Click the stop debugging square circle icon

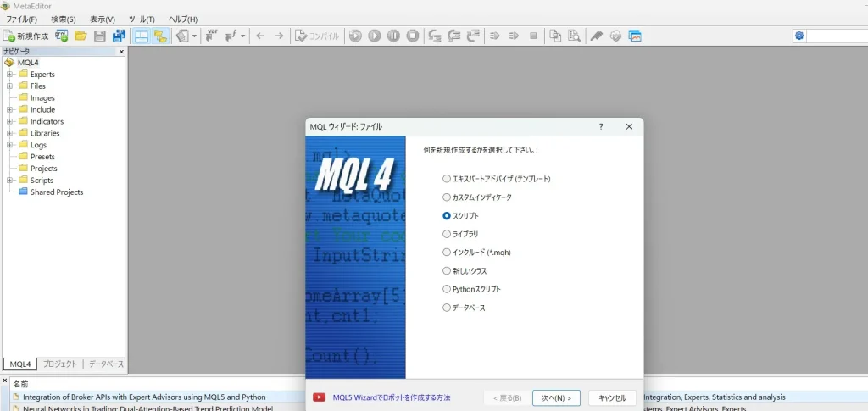[413, 36]
